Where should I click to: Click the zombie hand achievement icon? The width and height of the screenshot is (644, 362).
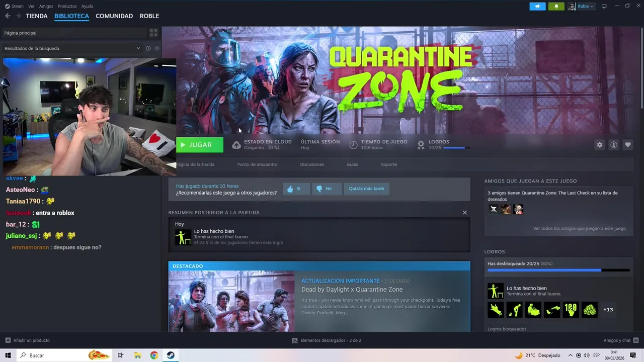click(x=496, y=309)
